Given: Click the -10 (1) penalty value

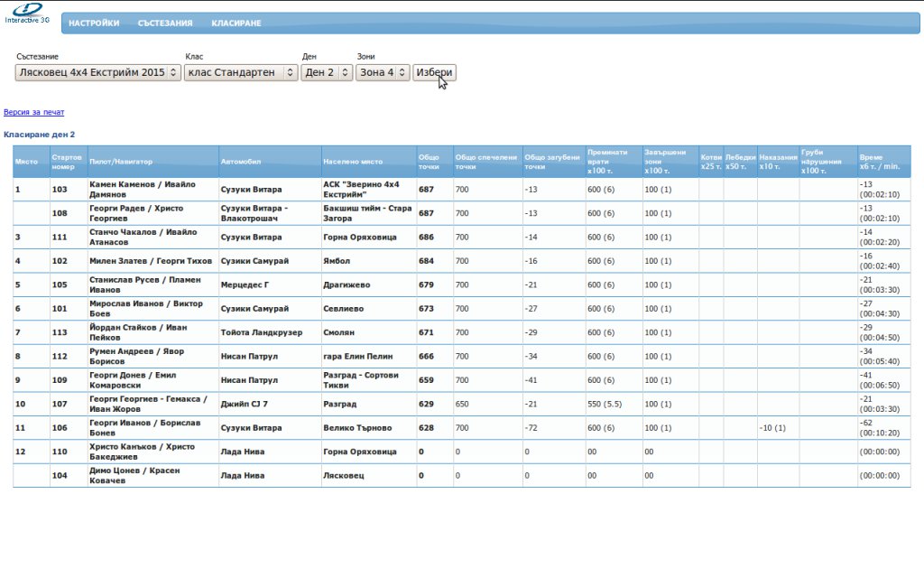Looking at the screenshot, I should pyautogui.click(x=772, y=427).
